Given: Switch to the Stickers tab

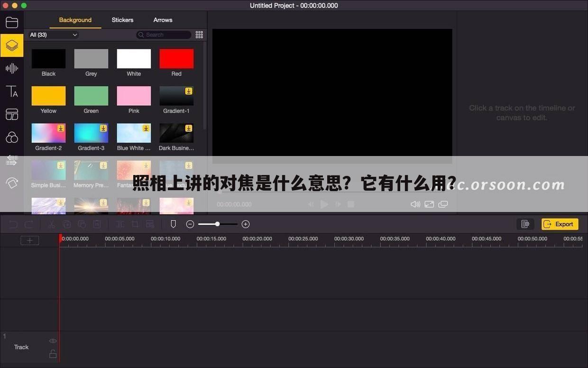Looking at the screenshot, I should (122, 20).
